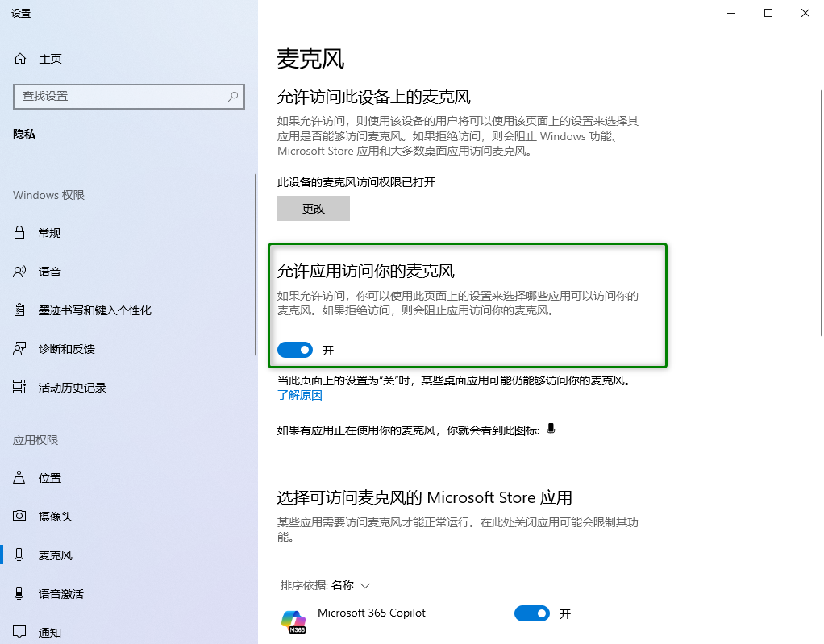Click the voice activation icon beside 语音激活
This screenshot has width=824, height=644.
19,593
